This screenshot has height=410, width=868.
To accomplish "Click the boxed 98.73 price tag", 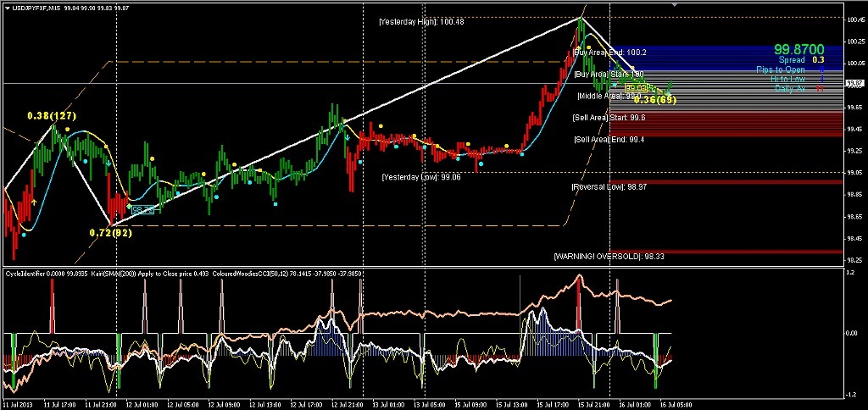I will pyautogui.click(x=142, y=209).
